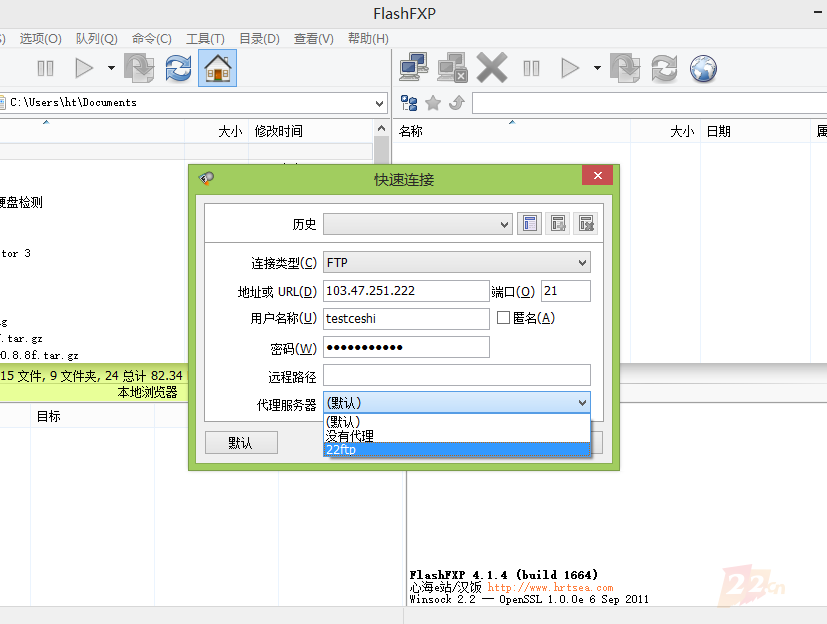
Task: Open the 命令(C) menu
Action: [152, 39]
